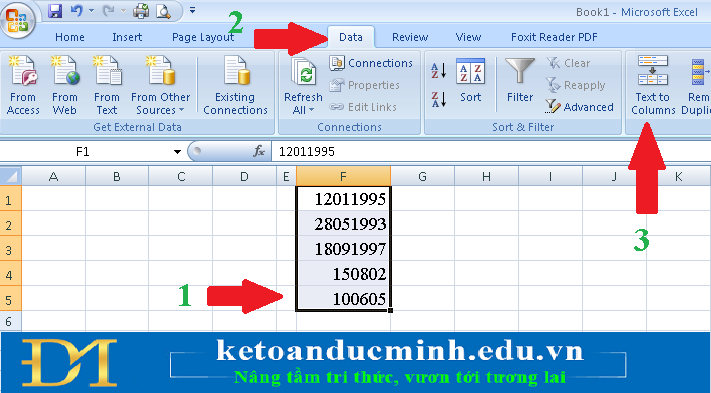Expand the Name Box dropdown arrow
The width and height of the screenshot is (711, 393).
pyautogui.click(x=177, y=152)
